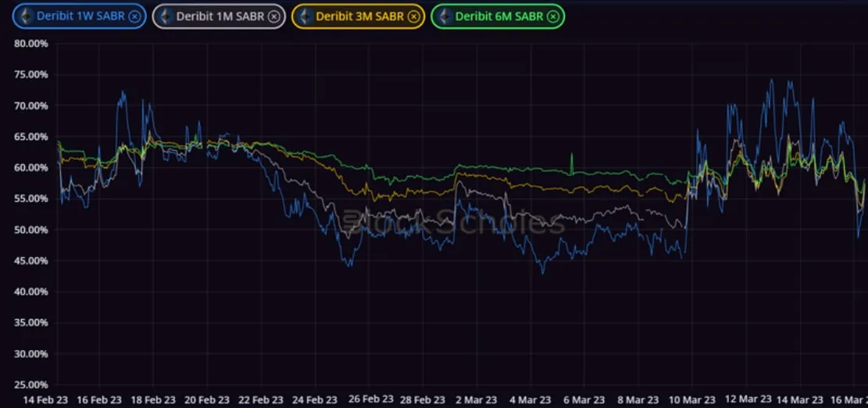
Task: Click the 24 Feb 23 date label
Action: click(314, 399)
